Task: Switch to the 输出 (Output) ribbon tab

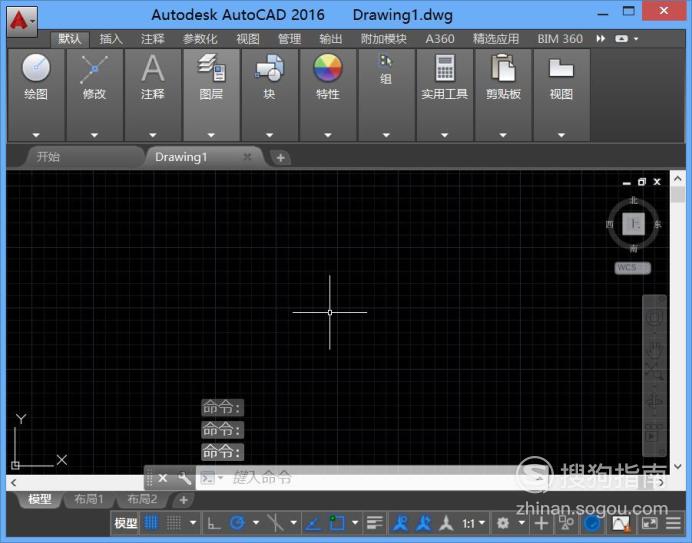Action: pyautogui.click(x=331, y=39)
